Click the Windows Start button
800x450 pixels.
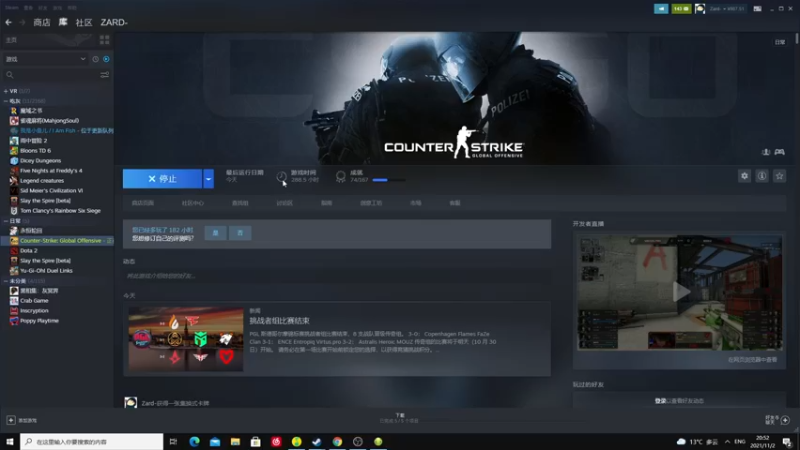tap(10, 441)
